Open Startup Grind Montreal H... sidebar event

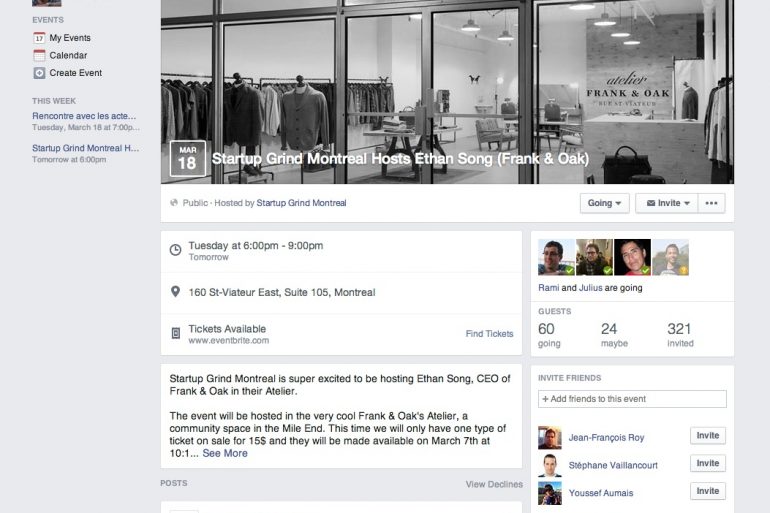pos(85,148)
